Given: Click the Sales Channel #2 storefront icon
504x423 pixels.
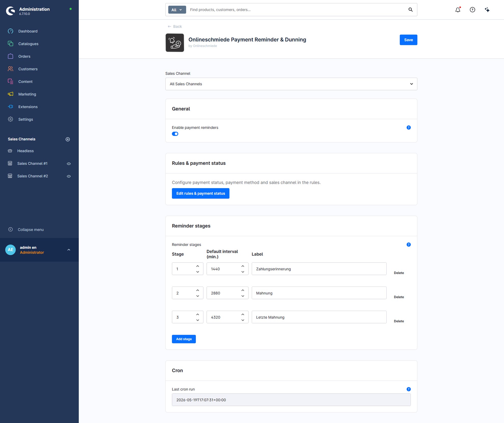Looking at the screenshot, I should (x=10, y=176).
